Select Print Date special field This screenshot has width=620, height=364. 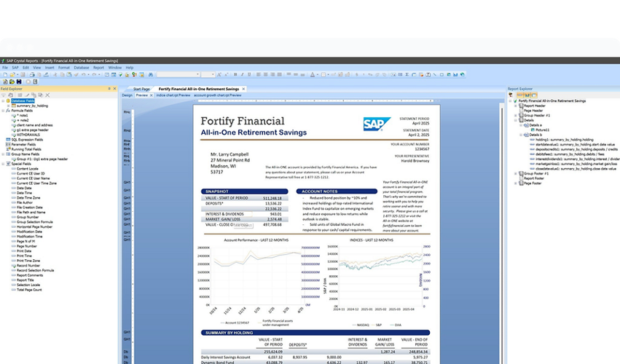pos(24,251)
